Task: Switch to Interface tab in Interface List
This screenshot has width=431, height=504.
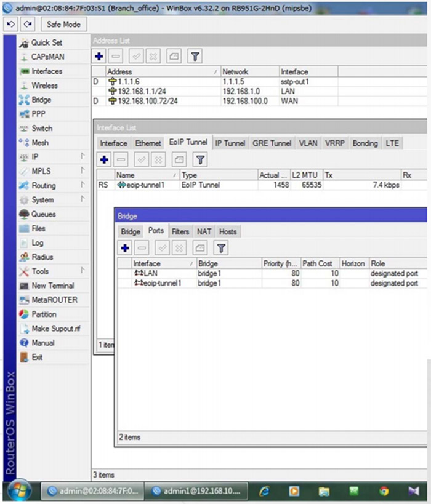Action: (113, 143)
